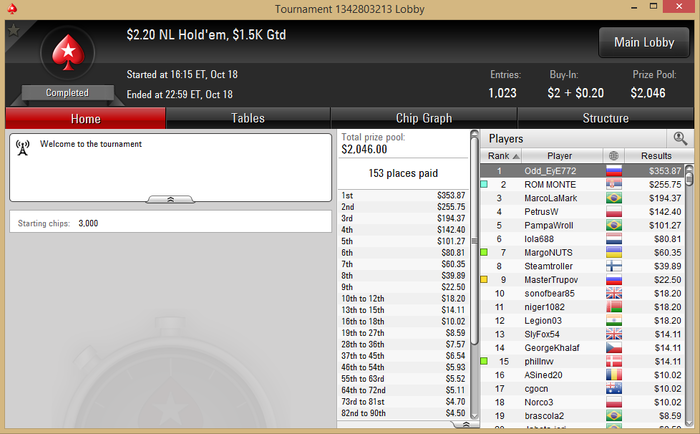The image size is (700, 434).
Task: Click the cyan color tag beside ROM MONTE
Action: 484,184
